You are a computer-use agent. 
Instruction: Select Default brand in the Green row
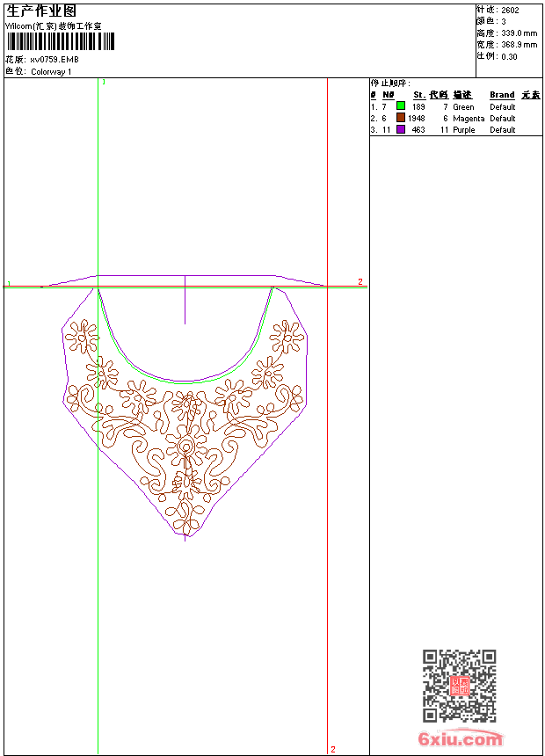tap(502, 107)
